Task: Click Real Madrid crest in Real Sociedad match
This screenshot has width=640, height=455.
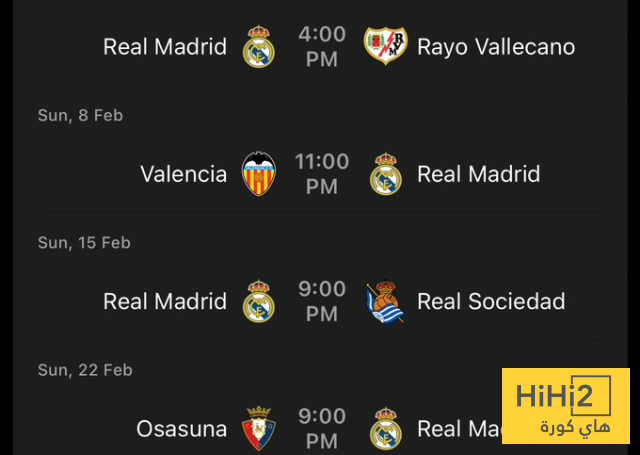Action: point(259,301)
